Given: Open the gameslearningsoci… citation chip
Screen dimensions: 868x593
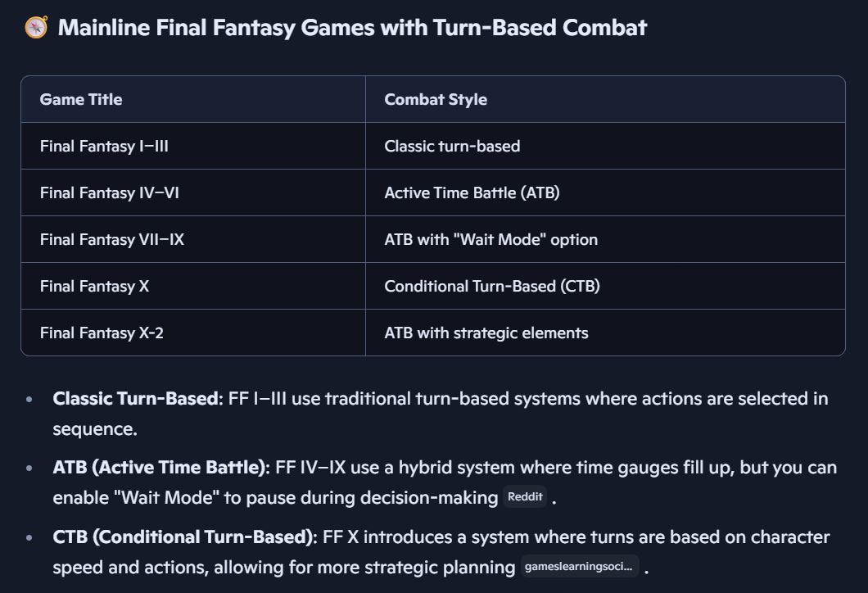Looking at the screenshot, I should 579,567.
